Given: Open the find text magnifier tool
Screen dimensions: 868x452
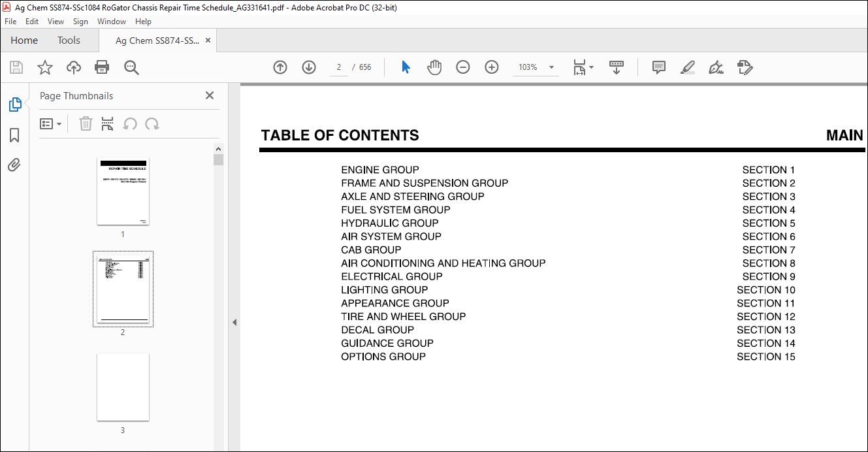Looking at the screenshot, I should pyautogui.click(x=131, y=67).
